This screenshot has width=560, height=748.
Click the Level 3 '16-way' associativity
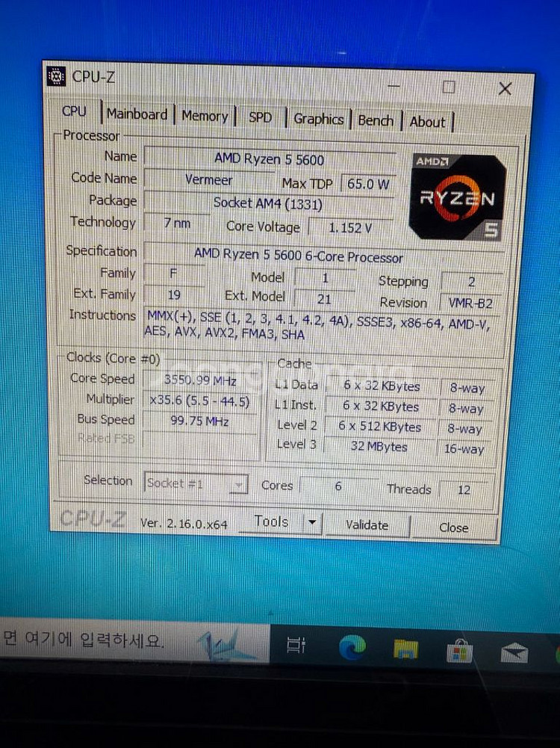click(x=464, y=449)
